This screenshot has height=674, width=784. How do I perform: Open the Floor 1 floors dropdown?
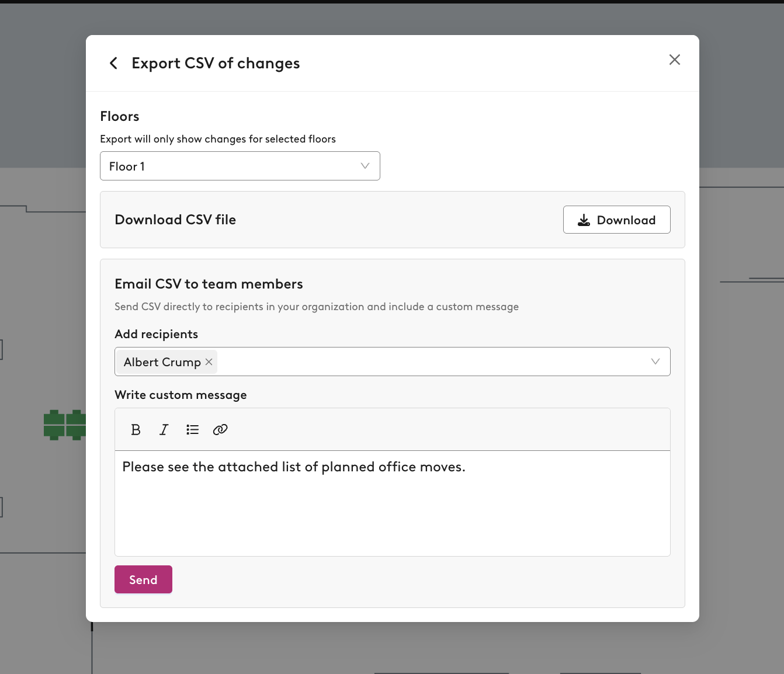click(240, 166)
